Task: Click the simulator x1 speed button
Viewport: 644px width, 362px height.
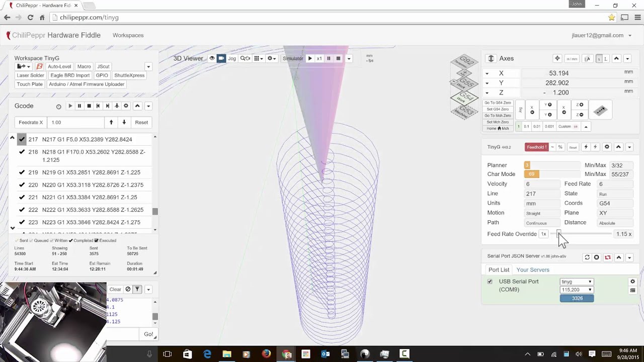Action: (x=319, y=58)
